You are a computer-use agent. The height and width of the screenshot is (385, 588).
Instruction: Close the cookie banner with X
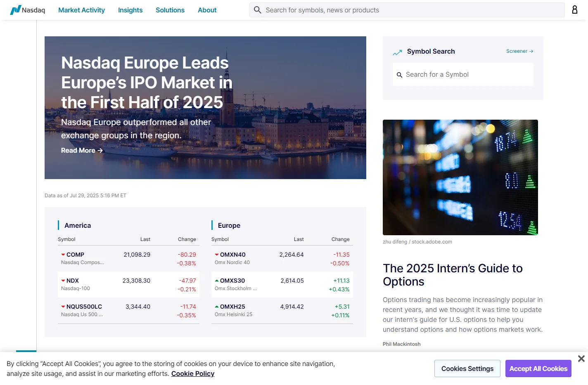581,359
